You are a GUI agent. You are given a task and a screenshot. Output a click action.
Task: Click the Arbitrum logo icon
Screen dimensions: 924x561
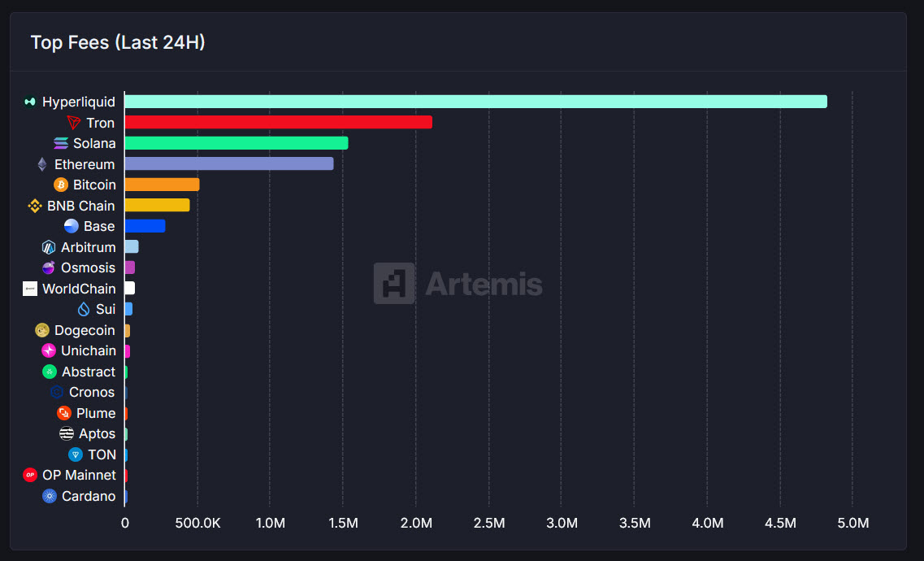click(x=48, y=247)
